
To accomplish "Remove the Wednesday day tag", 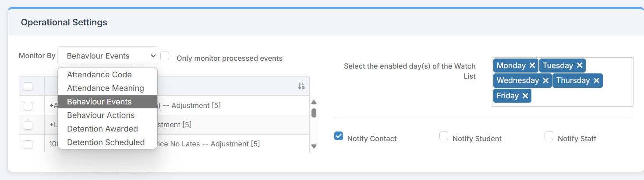I will click(545, 80).
